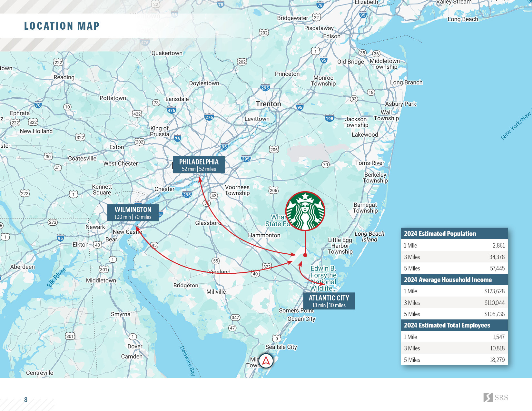Click the Route 322 shield near Hammonton
The width and height of the screenshot is (532, 411).
[267, 267]
